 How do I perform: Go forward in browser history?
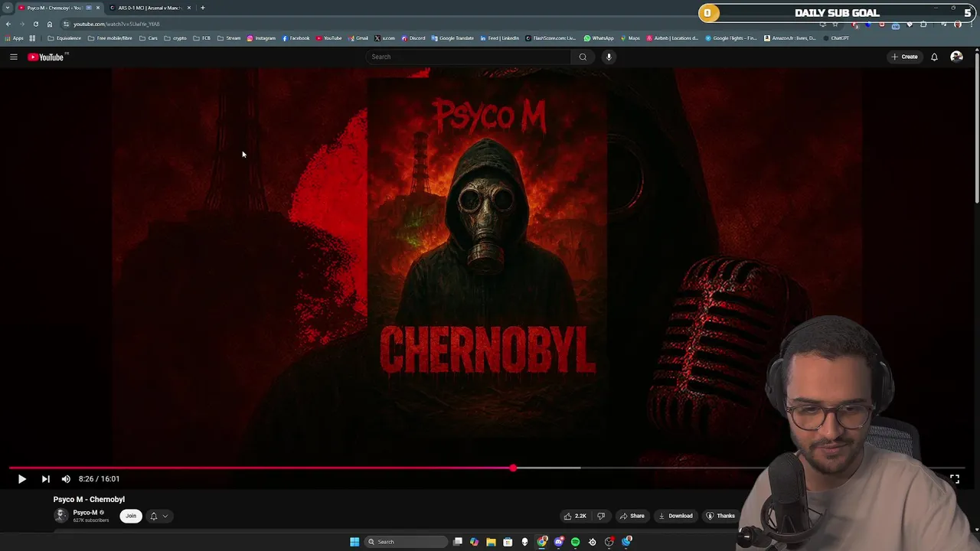click(21, 24)
